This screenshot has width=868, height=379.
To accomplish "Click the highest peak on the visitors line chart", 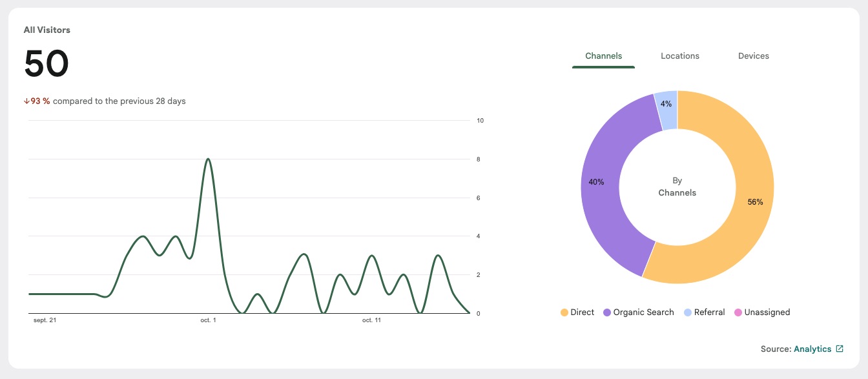I will pos(207,159).
